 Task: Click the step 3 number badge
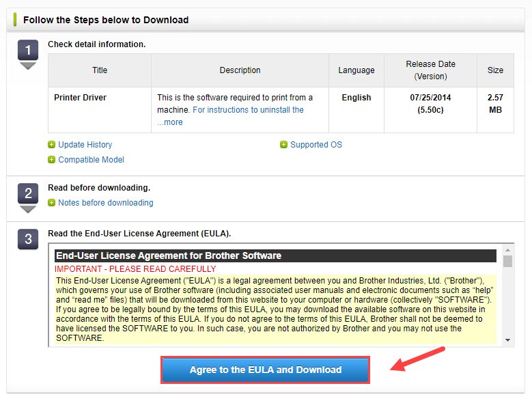click(x=27, y=240)
